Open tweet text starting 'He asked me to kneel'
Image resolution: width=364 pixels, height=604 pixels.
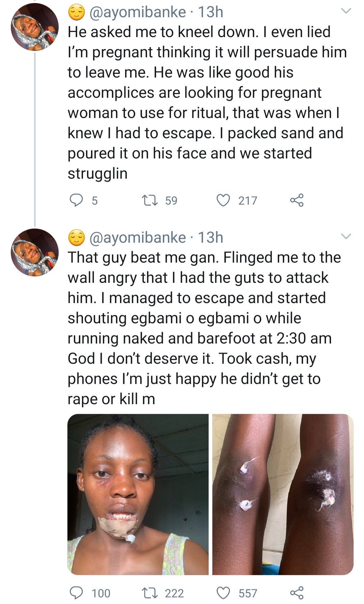coord(202,102)
